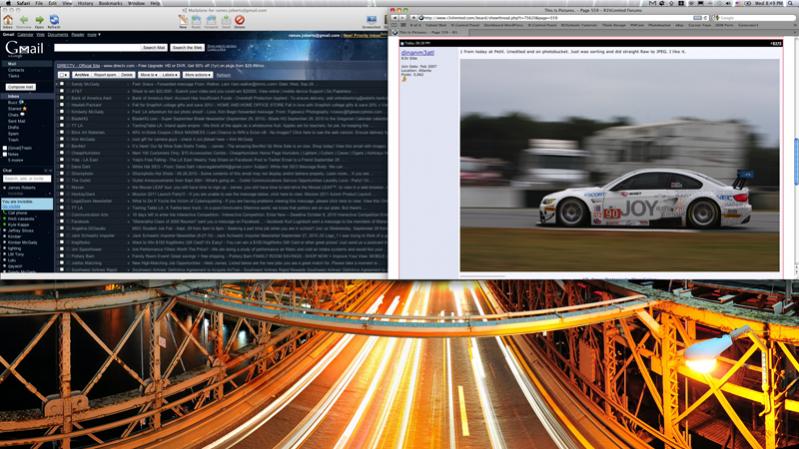Click the Inbox home icon in Mailplane toolbar
This screenshot has width=799, height=449.
[8, 19]
